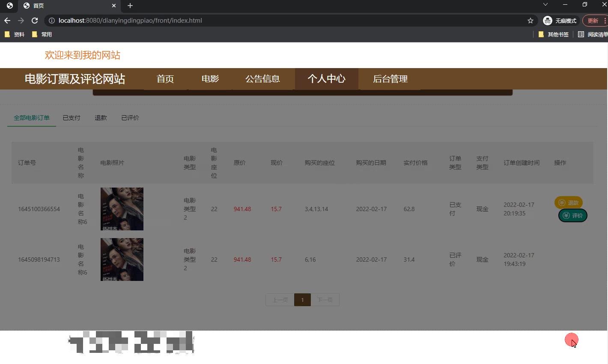
Task: Open the 常用 bookmark folder
Action: point(42,34)
